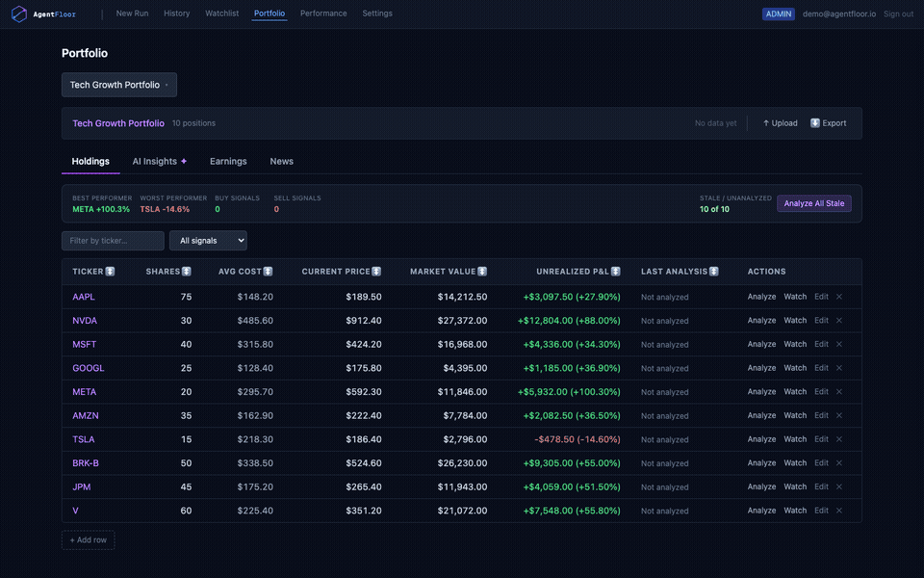The image size is (924, 578).
Task: Open the AMZN ticker link
Action: point(86,415)
